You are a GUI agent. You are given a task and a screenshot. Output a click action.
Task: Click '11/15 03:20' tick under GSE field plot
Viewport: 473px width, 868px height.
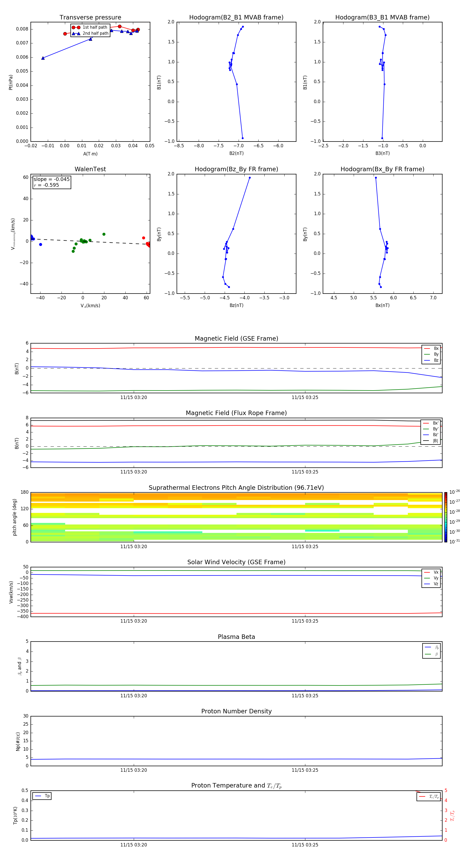pos(134,398)
